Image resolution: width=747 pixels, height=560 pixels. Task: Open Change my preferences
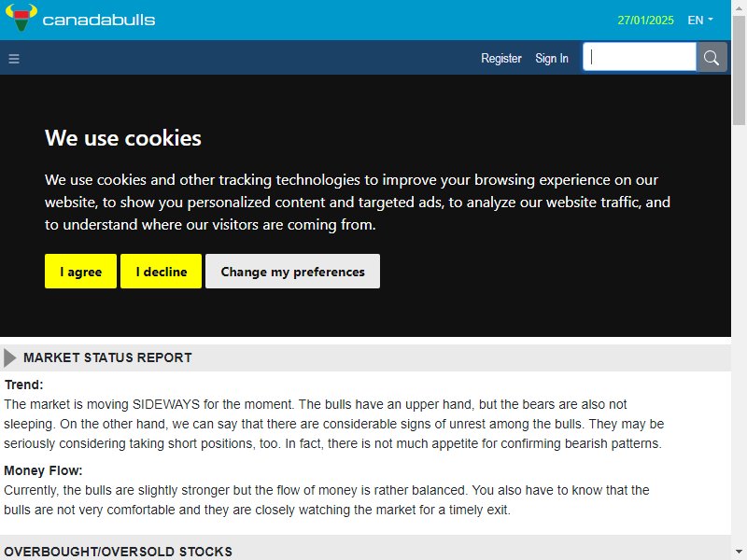(292, 272)
